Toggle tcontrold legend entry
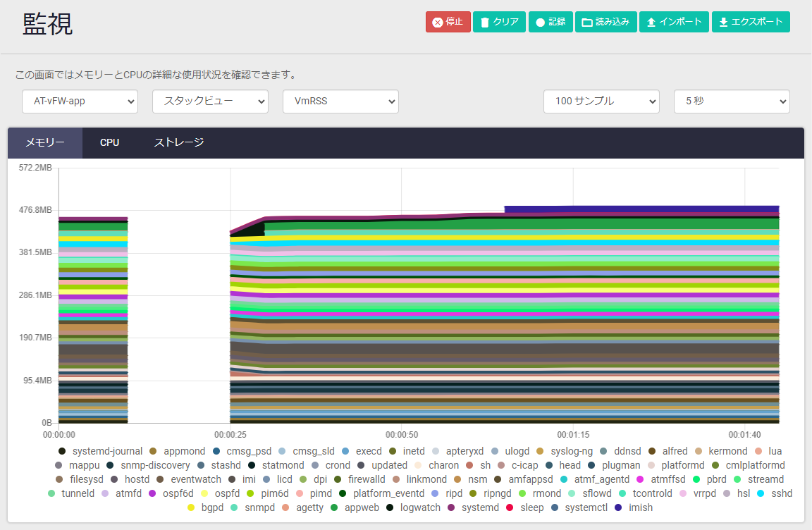The image size is (812, 530). coord(645,493)
